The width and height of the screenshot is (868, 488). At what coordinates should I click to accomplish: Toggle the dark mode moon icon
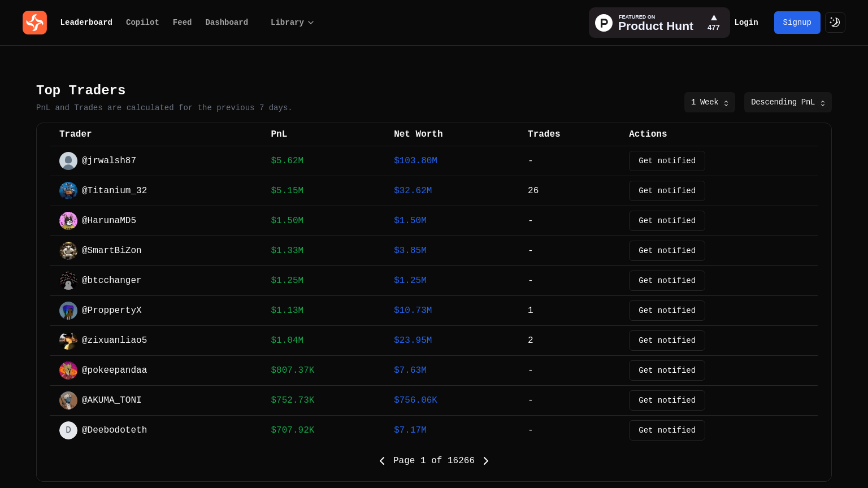(x=835, y=23)
